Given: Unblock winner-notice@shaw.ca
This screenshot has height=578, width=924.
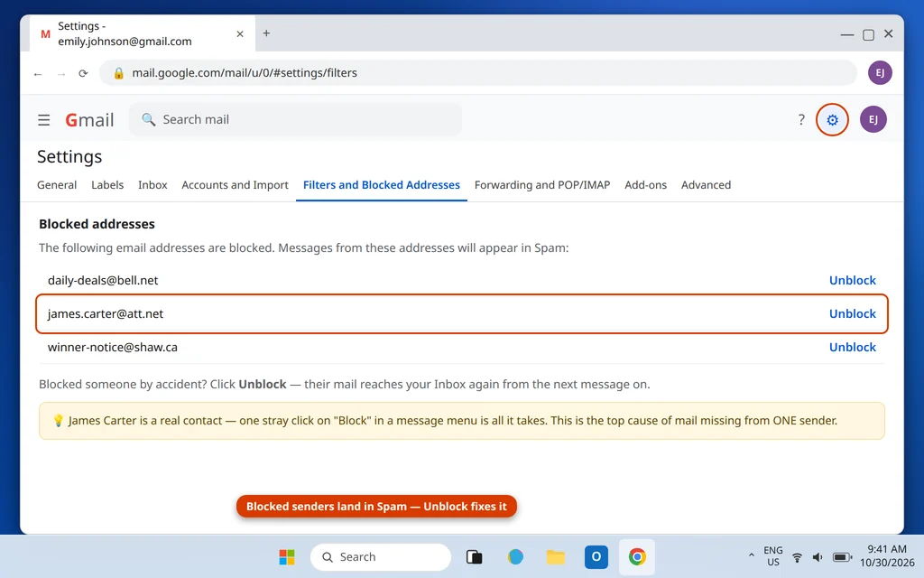Looking at the screenshot, I should point(852,348).
